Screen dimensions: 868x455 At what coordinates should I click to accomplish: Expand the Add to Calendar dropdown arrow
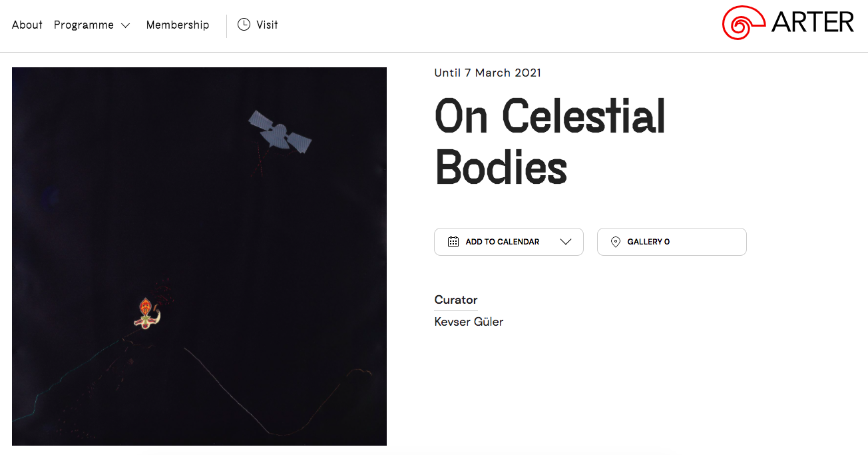[566, 242]
